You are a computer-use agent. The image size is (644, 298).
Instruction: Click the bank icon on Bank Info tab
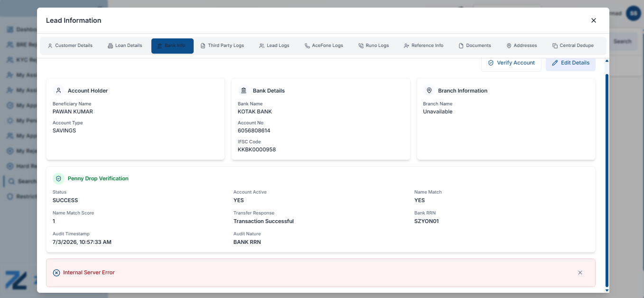coord(160,46)
